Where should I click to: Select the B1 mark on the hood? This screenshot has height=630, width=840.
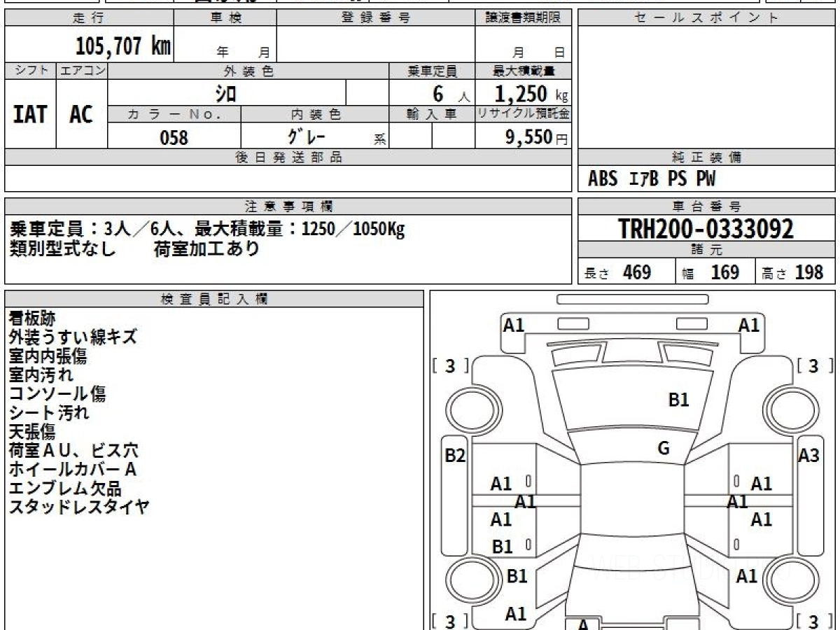coord(678,400)
